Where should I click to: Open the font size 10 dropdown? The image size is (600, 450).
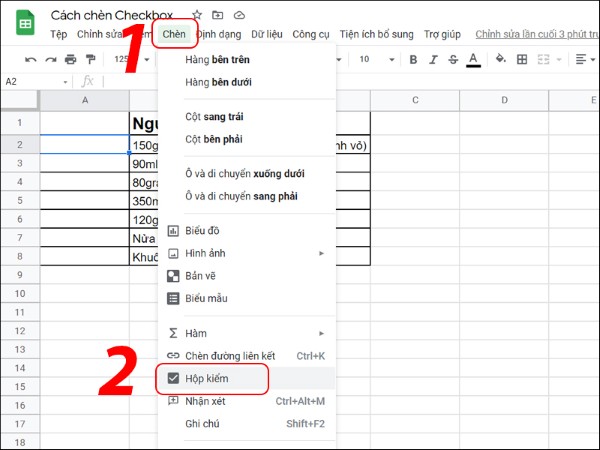click(374, 60)
